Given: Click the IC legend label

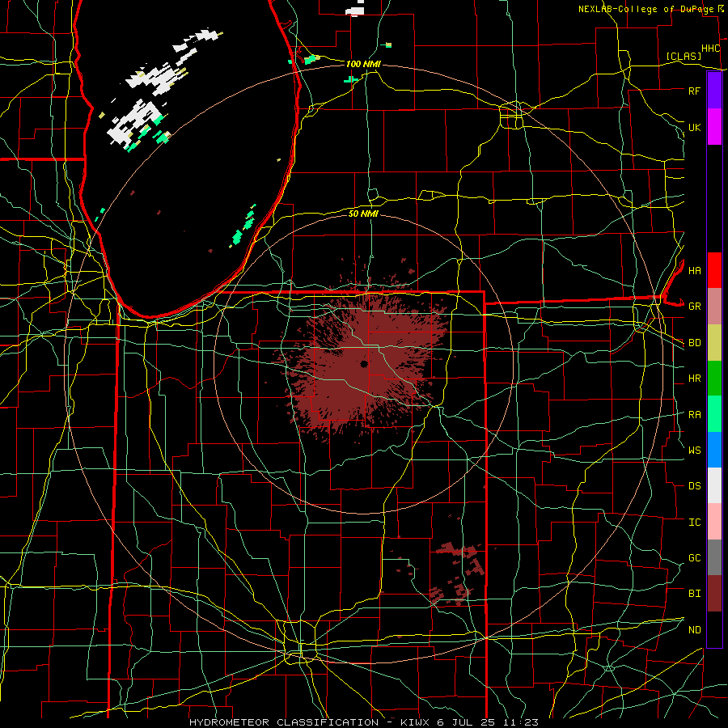Looking at the screenshot, I should 694,523.
